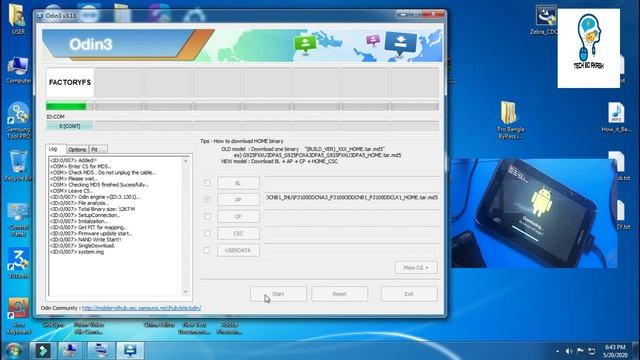Viewport: 640px width, 360px height.
Task: Toggle the USERDATA checkbox
Action: 207,250
